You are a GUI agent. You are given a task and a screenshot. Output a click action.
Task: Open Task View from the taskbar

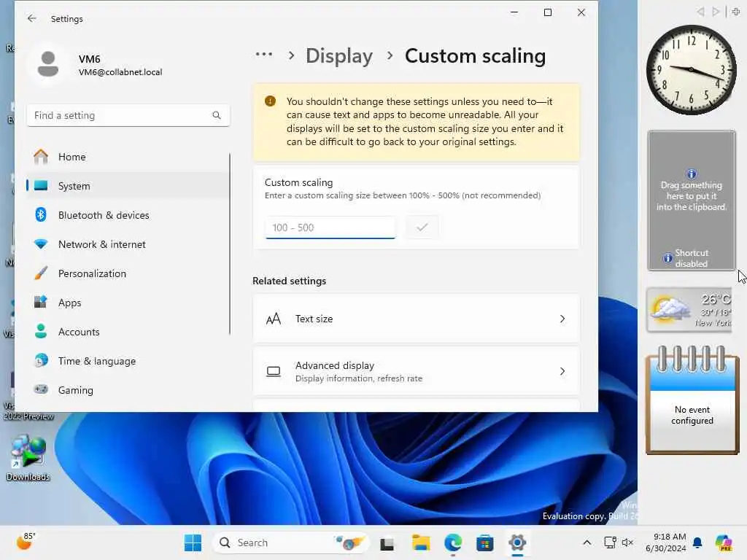click(387, 542)
